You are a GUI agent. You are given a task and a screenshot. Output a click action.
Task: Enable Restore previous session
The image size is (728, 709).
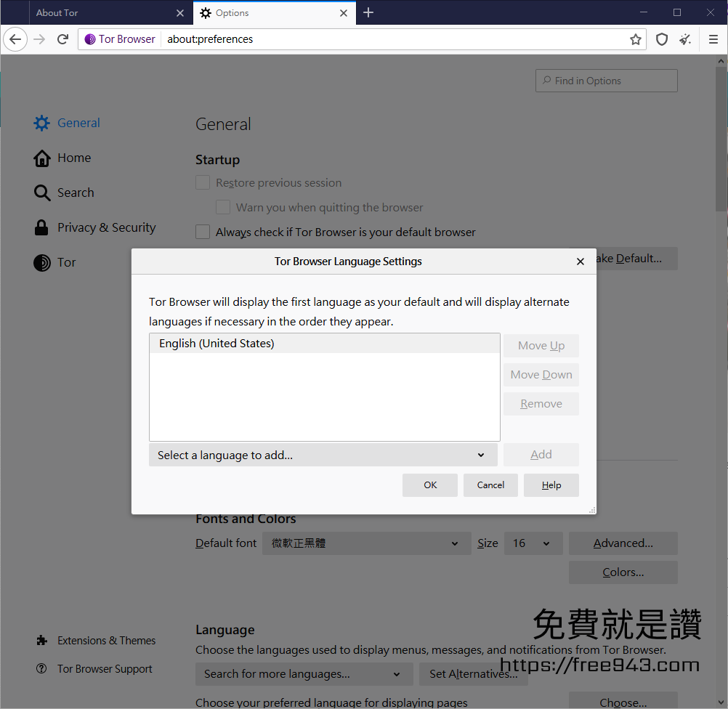[x=203, y=182]
